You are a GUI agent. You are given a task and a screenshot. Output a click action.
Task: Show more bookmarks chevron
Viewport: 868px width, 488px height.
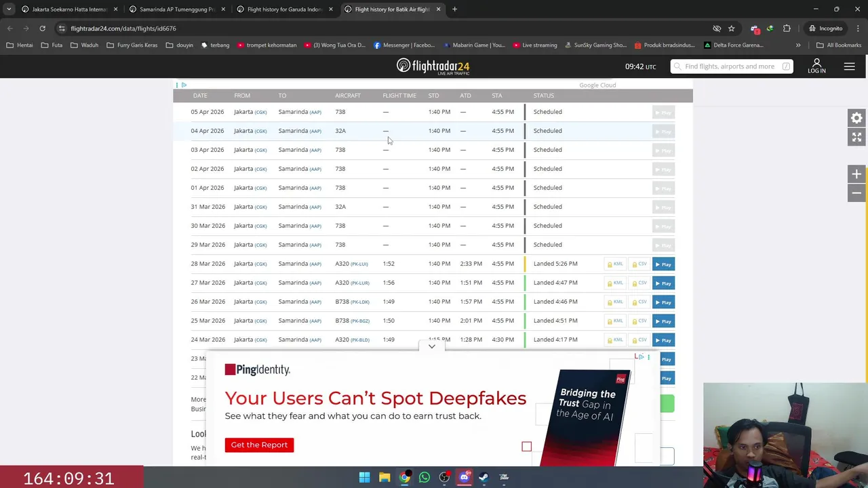(x=798, y=45)
